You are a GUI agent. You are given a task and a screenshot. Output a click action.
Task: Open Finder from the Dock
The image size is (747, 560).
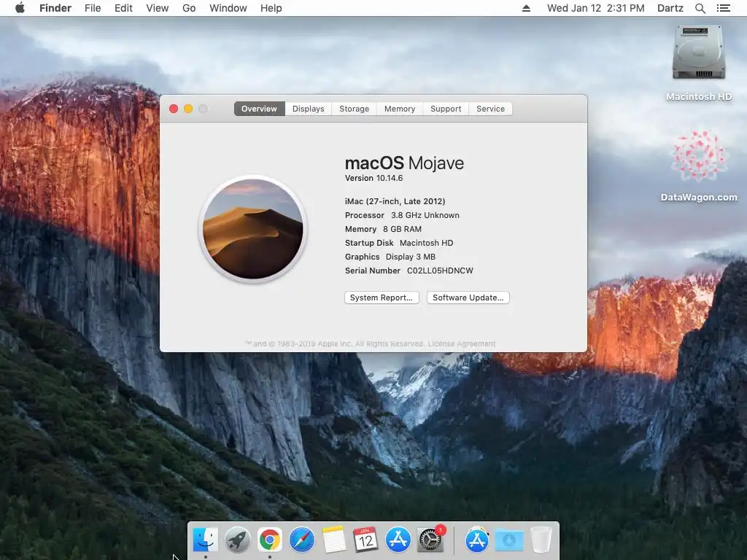[x=205, y=540]
